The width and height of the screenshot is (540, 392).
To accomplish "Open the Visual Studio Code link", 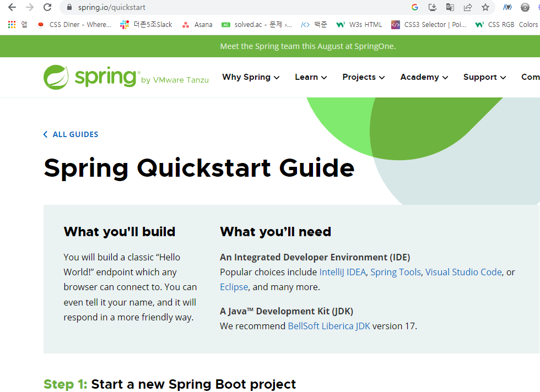I will [x=463, y=272].
